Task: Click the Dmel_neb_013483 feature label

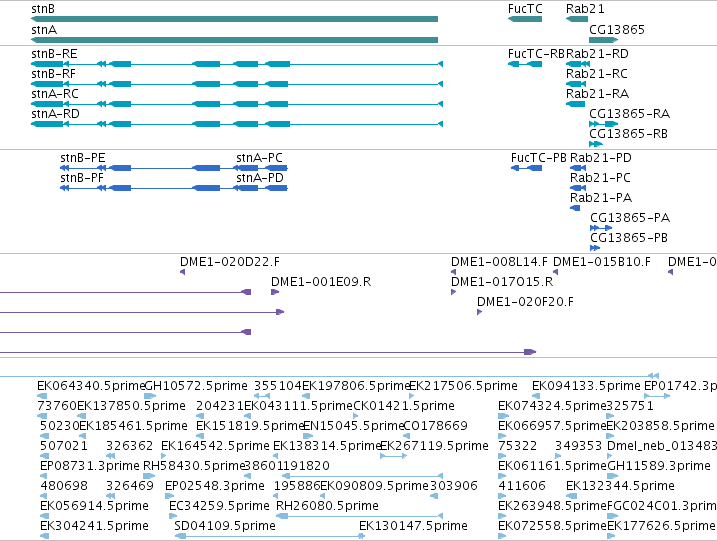Action: coord(662,446)
